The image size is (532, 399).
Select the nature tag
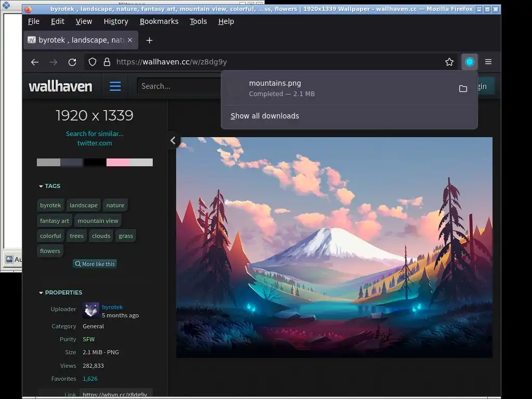tap(115, 205)
